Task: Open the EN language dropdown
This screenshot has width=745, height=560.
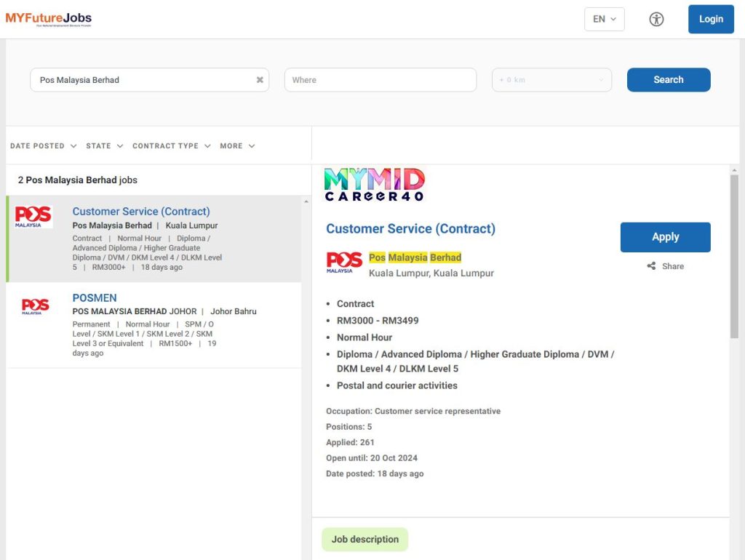Action: 604,20
